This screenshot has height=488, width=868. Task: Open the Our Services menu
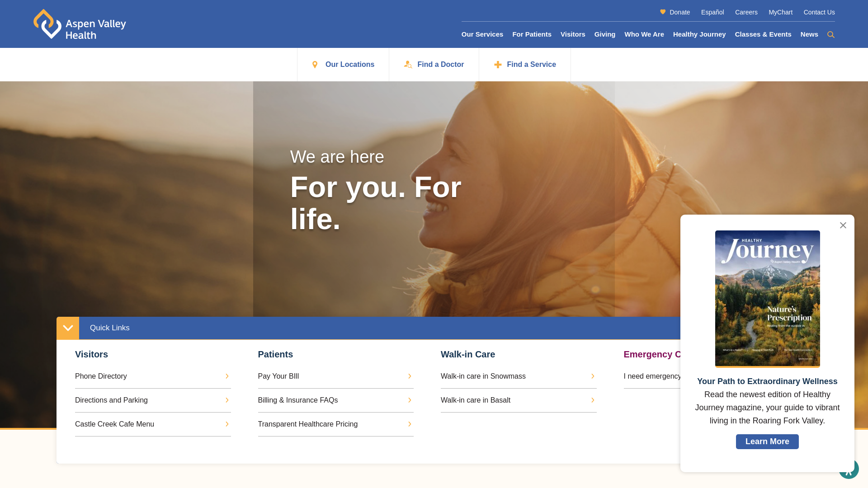tap(482, 34)
